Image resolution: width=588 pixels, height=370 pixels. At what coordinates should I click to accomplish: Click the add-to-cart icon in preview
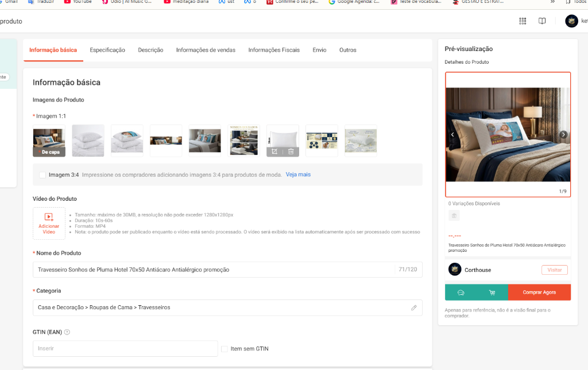pyautogui.click(x=492, y=293)
